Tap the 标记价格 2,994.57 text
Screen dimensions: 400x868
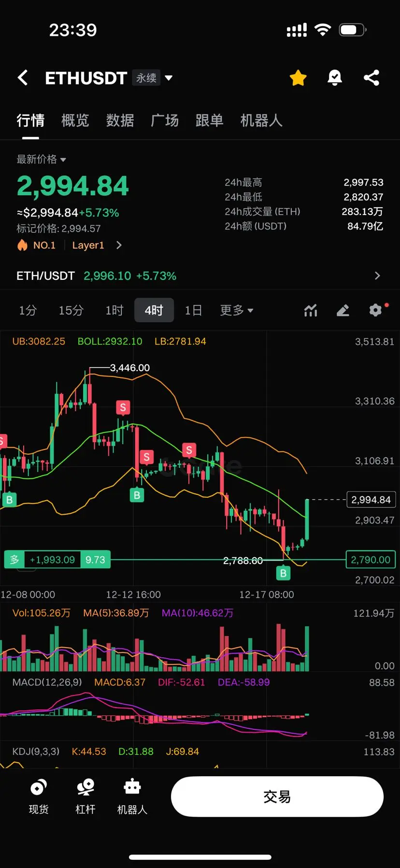[x=58, y=228]
